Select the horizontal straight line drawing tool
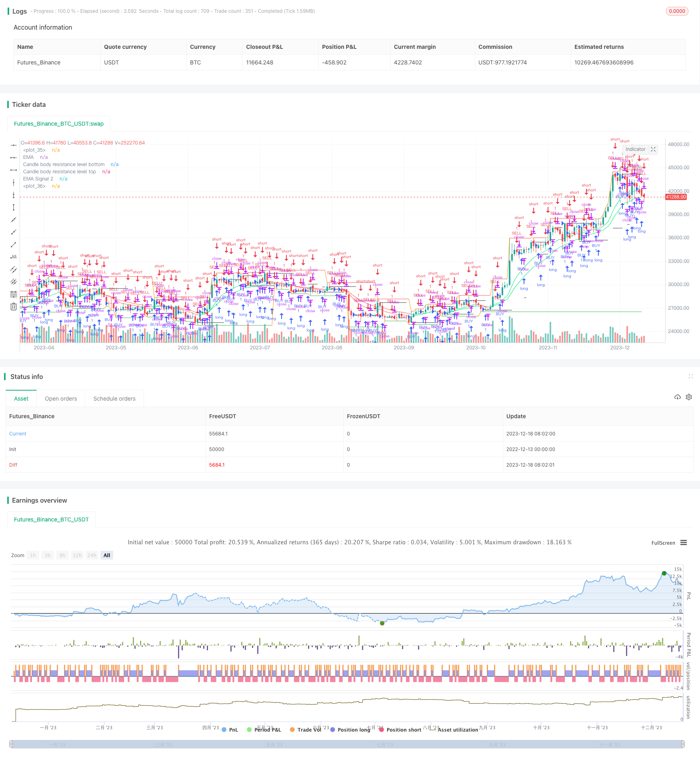This screenshot has width=700, height=760. pyautogui.click(x=14, y=145)
